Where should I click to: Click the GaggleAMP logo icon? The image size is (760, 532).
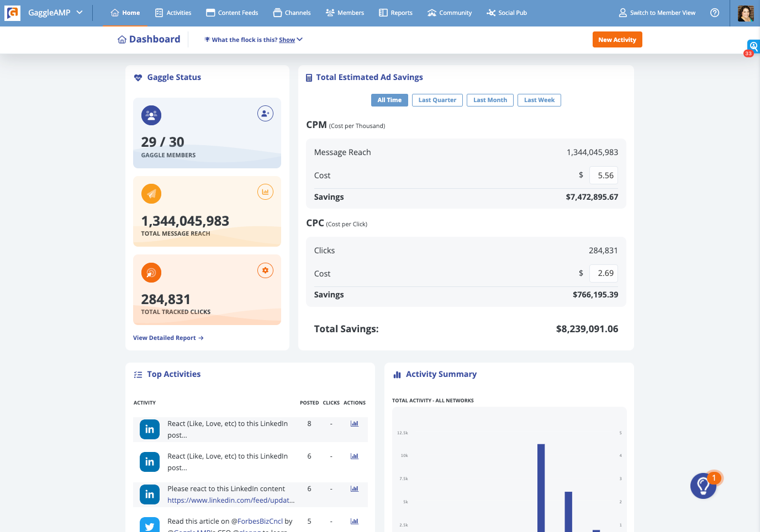(12, 13)
